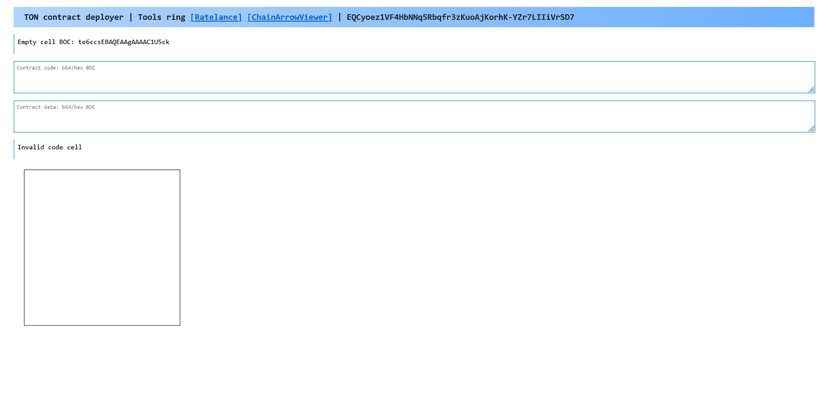Click the empty square canvas box
Screen dimensions: 828x412
(102, 247)
